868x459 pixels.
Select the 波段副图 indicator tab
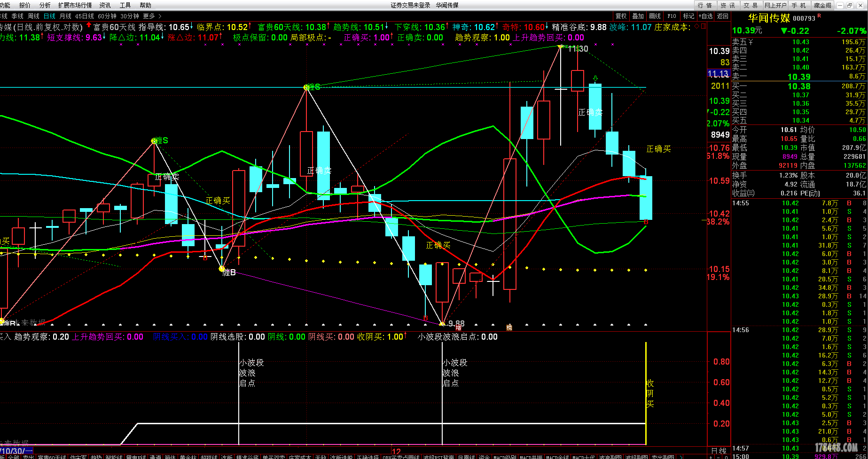pos(636,456)
